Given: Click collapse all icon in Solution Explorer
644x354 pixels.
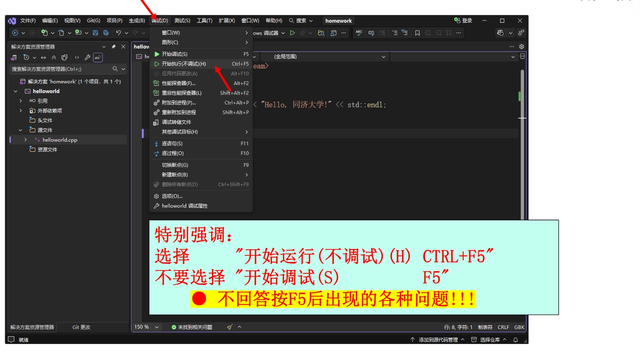Looking at the screenshot, I should 54,58.
